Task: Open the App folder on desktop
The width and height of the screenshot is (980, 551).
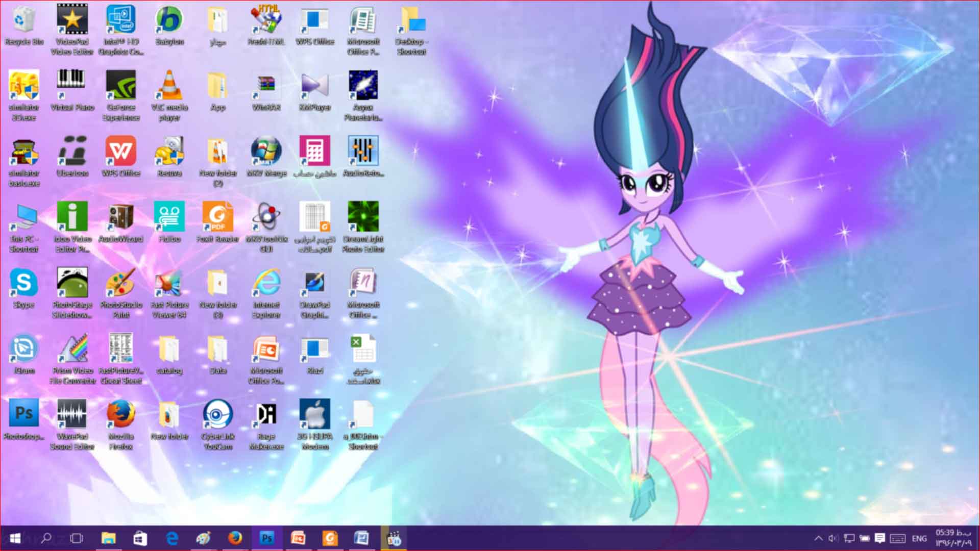Action: pyautogui.click(x=218, y=91)
